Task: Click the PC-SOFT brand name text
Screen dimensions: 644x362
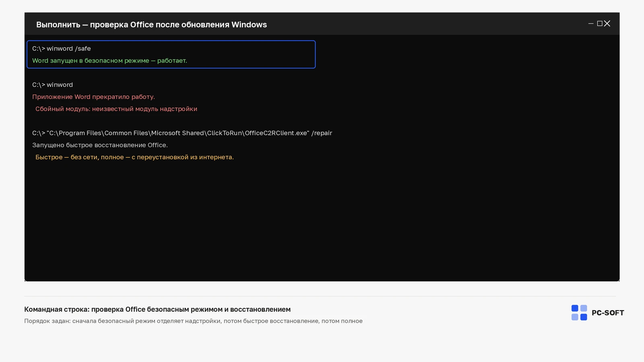Action: [608, 313]
